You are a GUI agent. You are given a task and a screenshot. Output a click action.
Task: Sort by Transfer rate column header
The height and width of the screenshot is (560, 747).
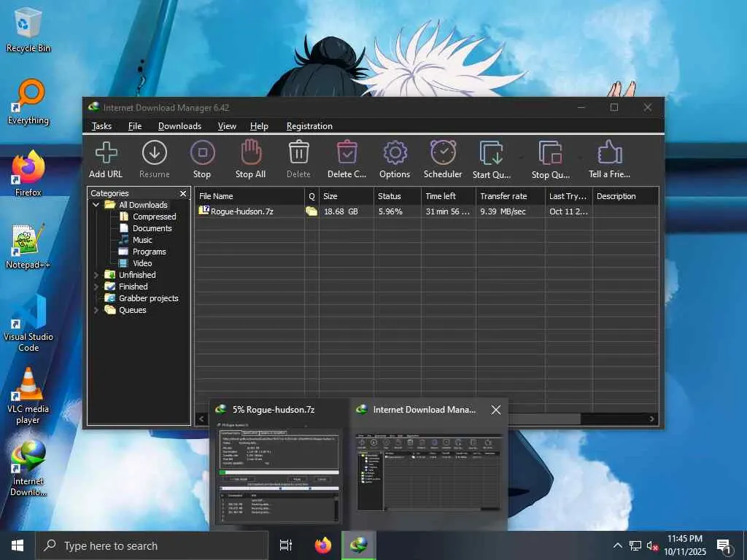point(510,196)
